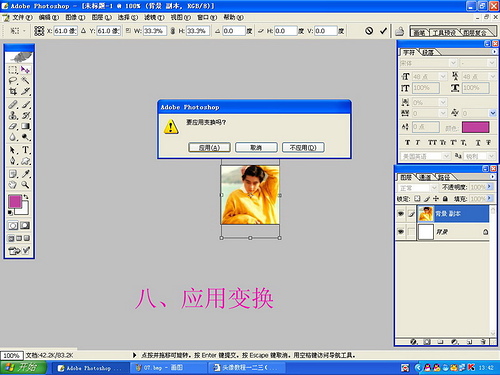
Task: Open the 图像 (Image) menu
Action: (x=75, y=17)
